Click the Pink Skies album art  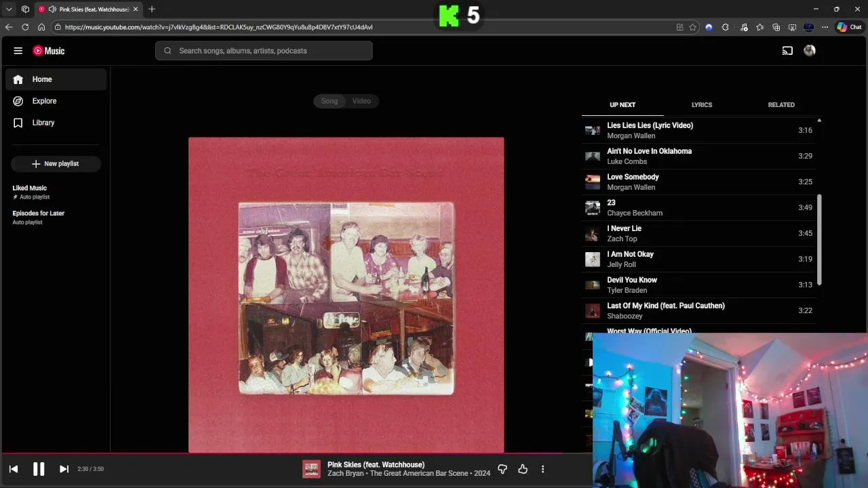[346, 295]
